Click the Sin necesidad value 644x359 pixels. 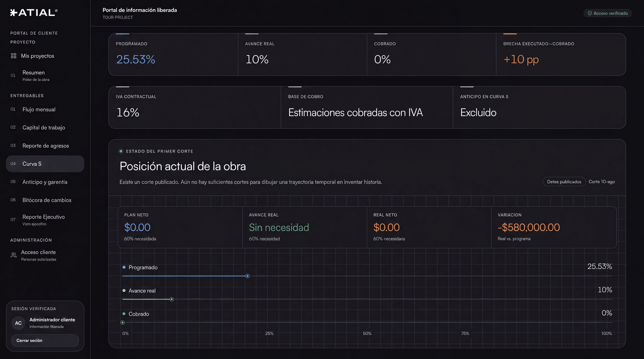click(279, 227)
